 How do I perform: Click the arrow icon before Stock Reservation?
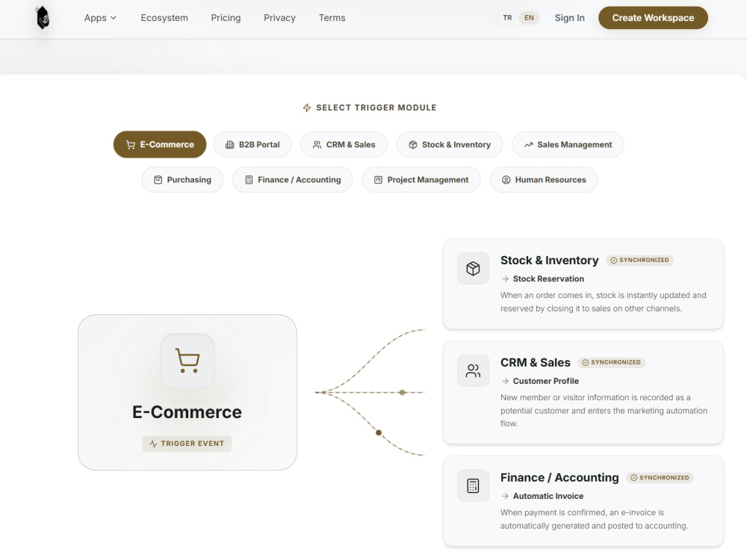click(x=505, y=279)
